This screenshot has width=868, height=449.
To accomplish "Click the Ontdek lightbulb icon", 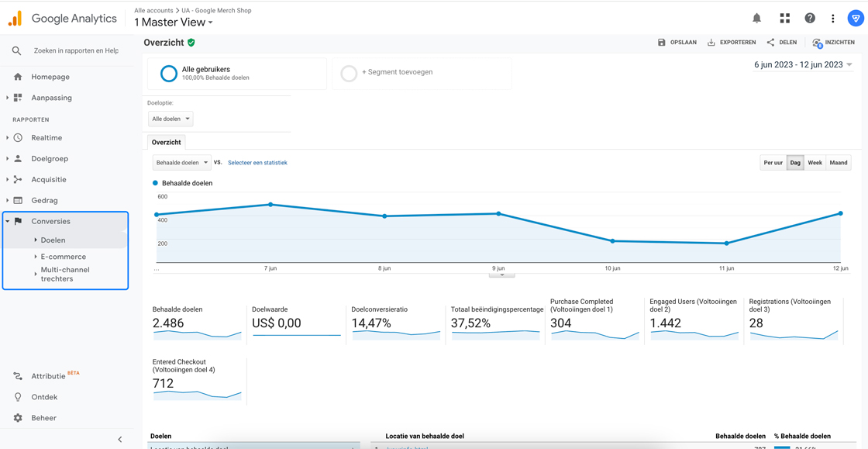I will click(18, 397).
